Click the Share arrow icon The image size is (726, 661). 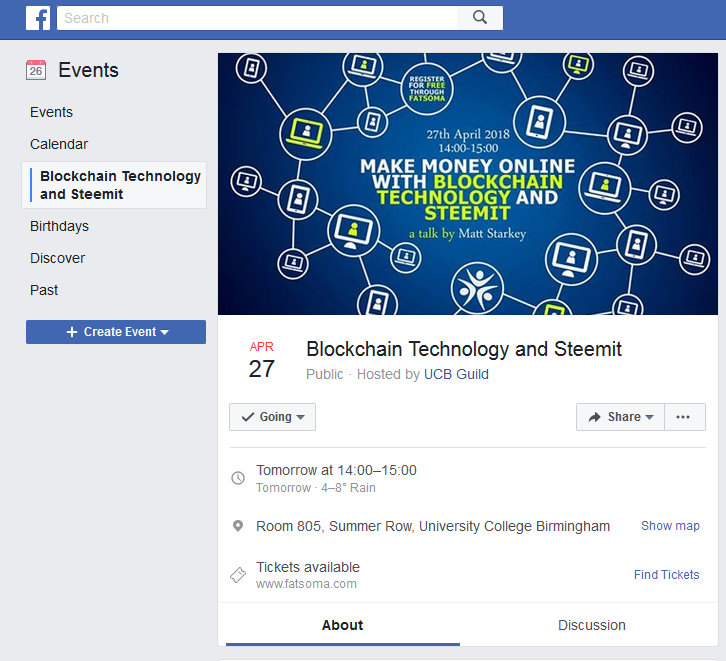[595, 417]
